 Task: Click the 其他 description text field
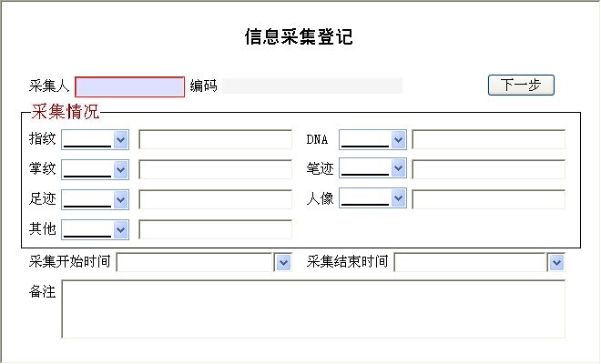tap(216, 229)
